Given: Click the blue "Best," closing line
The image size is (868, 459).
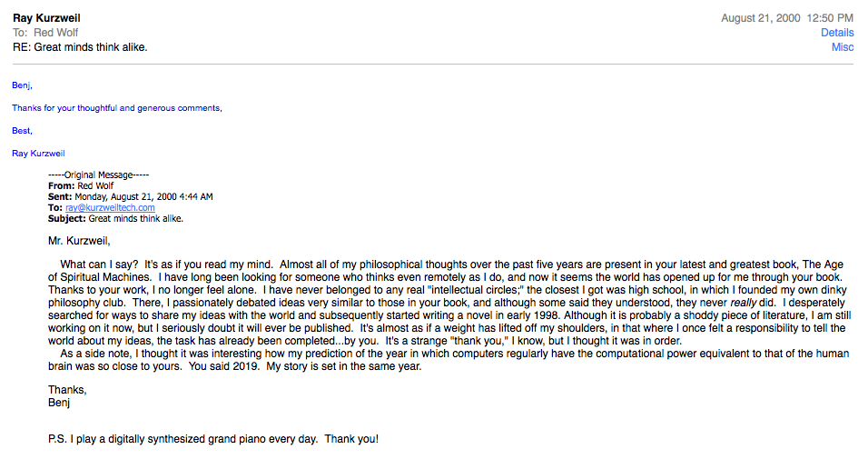Looking at the screenshot, I should tap(22, 131).
